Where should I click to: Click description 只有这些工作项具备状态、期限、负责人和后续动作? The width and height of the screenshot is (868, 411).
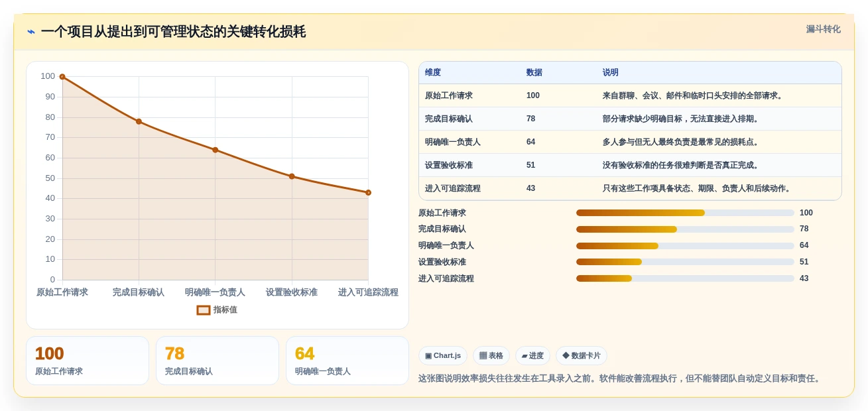pos(698,188)
